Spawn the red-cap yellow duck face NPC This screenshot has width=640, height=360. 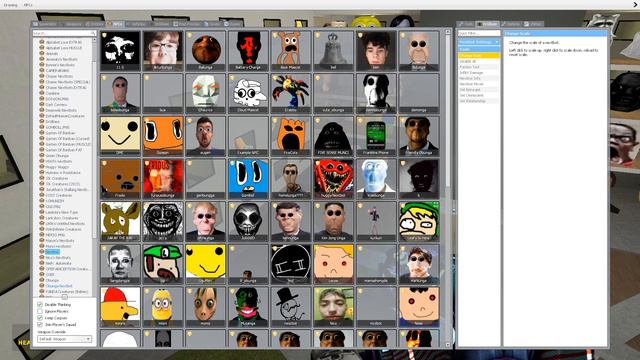coord(120,307)
